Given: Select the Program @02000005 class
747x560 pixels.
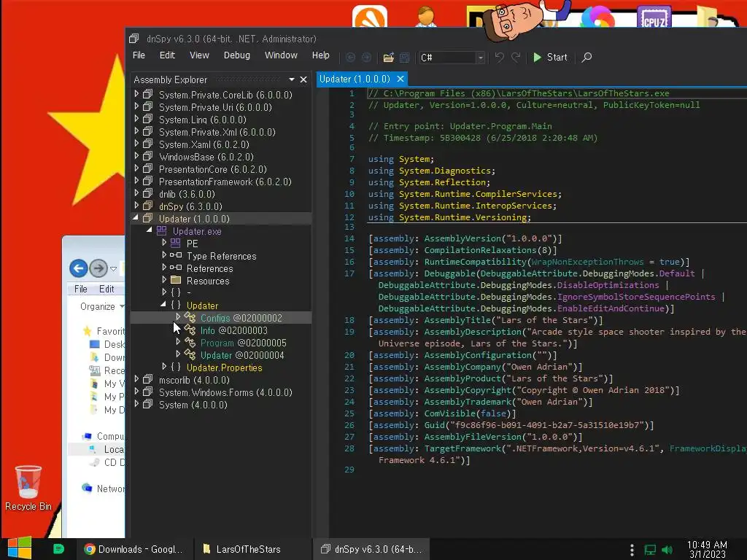Looking at the screenshot, I should [x=244, y=343].
